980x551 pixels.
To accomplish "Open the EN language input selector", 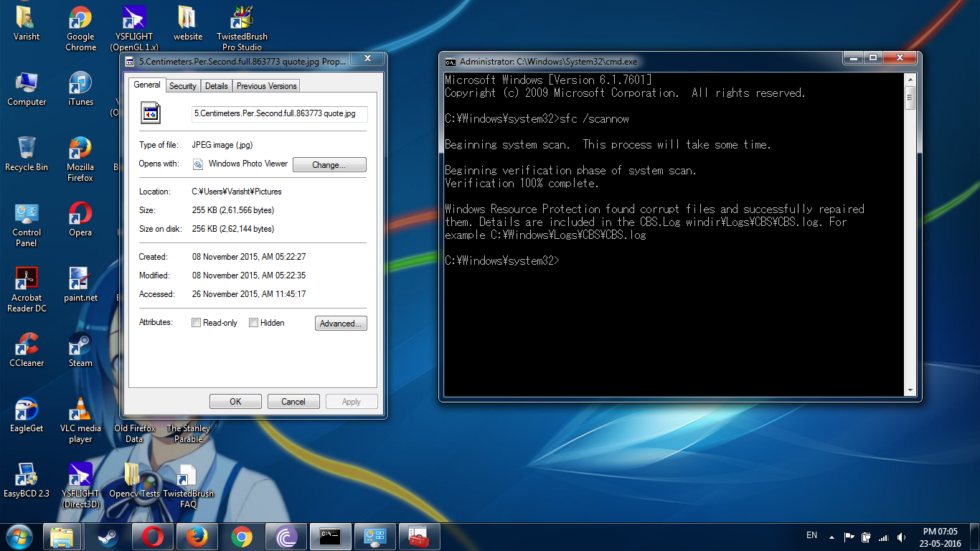I will [x=811, y=535].
